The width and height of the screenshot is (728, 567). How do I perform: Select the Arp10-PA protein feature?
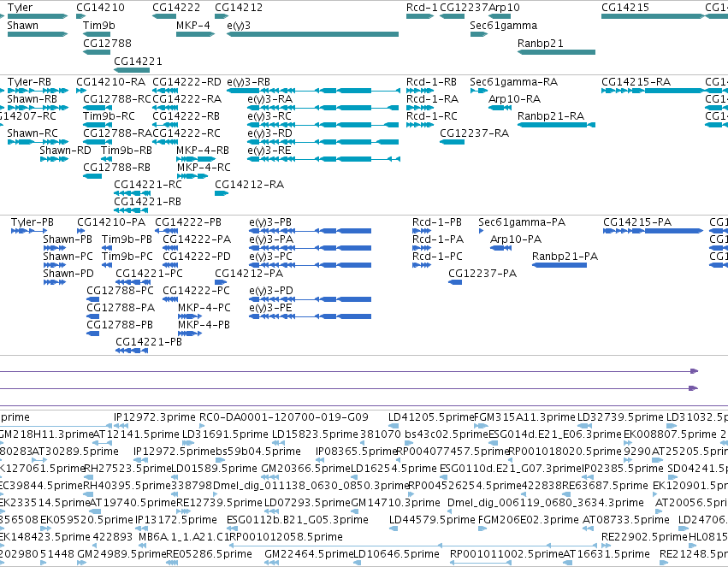pyautogui.click(x=501, y=248)
